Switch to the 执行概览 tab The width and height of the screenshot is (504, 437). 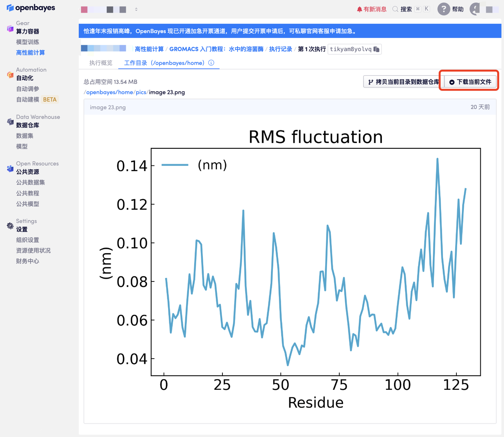(x=101, y=63)
